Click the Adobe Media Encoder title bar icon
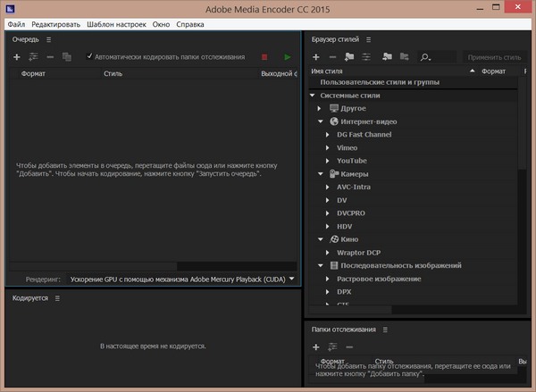Viewport: 536px width, 392px height. click(x=10, y=9)
